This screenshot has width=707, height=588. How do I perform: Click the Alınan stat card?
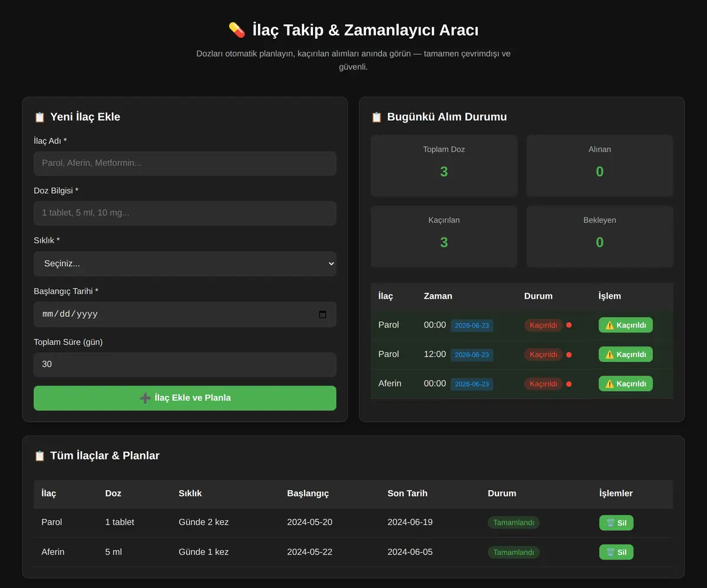click(x=600, y=166)
